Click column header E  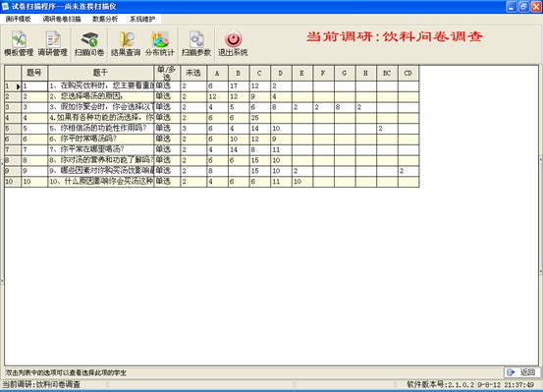coord(302,73)
